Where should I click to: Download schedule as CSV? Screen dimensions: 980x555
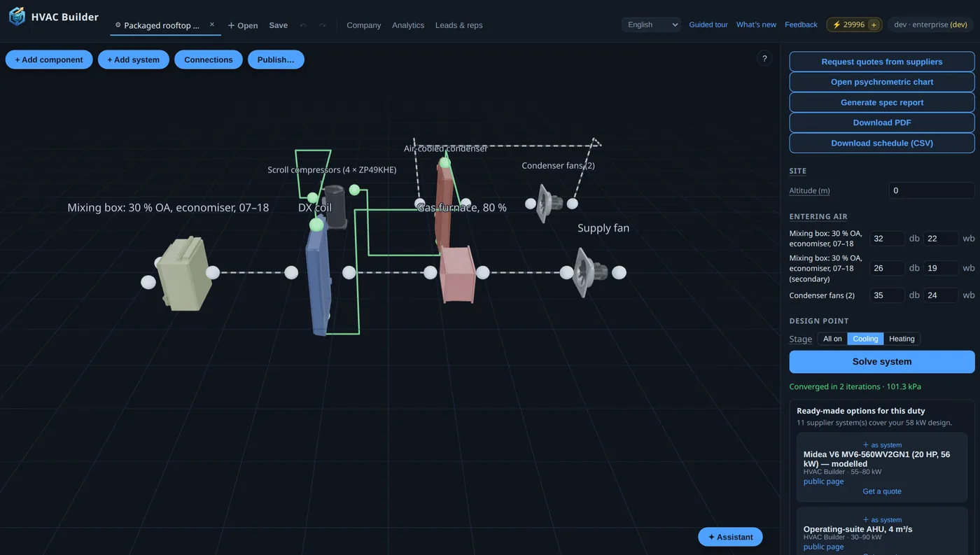pyautogui.click(x=882, y=143)
